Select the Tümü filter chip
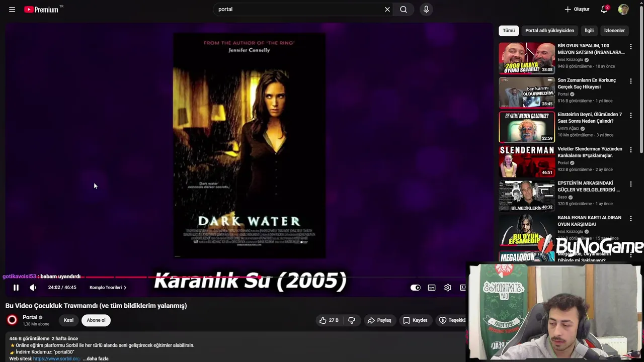The height and width of the screenshot is (362, 644). coord(509,31)
